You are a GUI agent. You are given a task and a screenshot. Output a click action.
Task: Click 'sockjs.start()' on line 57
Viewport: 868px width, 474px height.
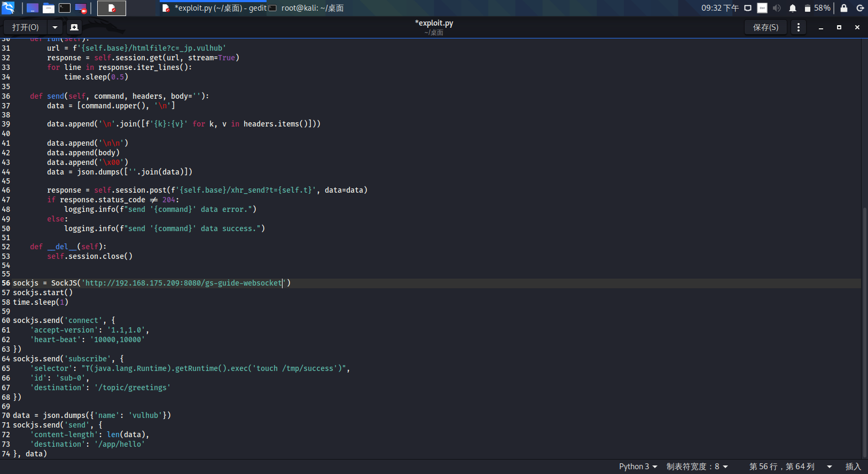pos(43,293)
